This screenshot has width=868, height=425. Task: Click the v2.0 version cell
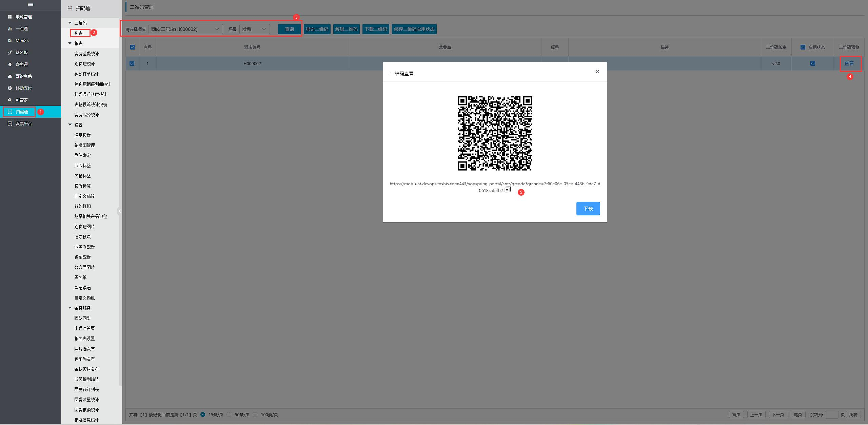tap(776, 63)
